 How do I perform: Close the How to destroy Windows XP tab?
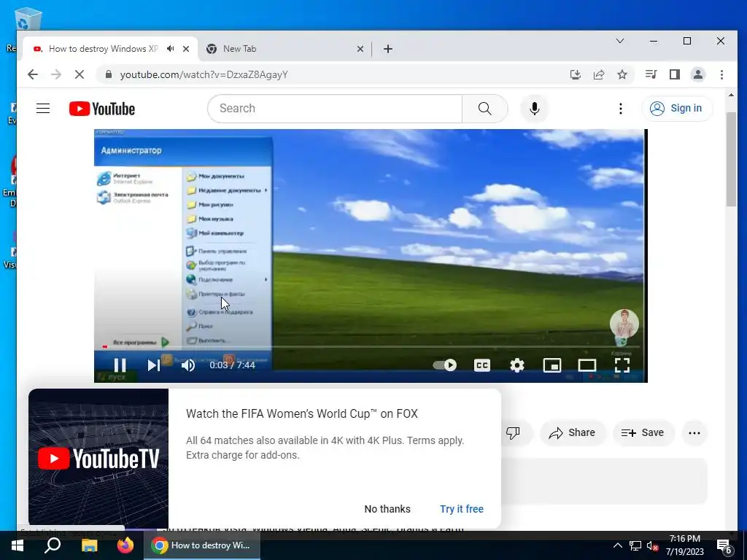[x=186, y=49]
